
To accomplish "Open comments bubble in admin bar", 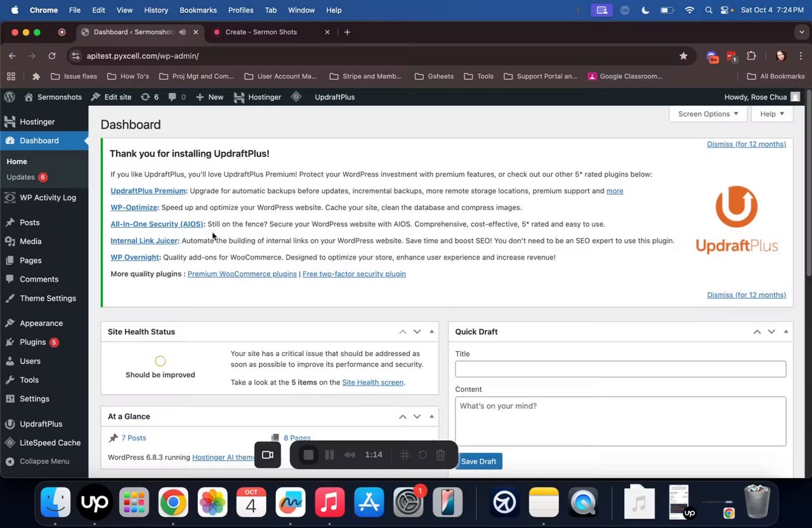I will coord(177,97).
